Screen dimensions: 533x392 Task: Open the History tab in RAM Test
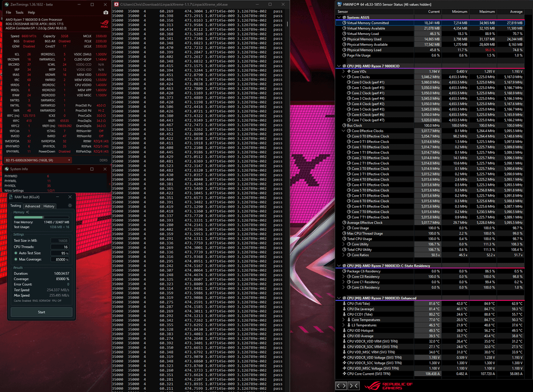(49, 206)
